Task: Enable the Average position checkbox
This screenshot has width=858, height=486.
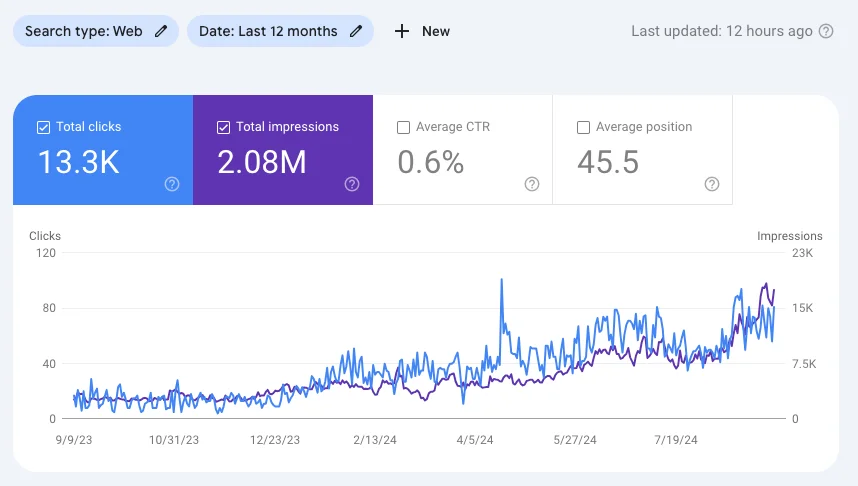Action: click(x=583, y=127)
